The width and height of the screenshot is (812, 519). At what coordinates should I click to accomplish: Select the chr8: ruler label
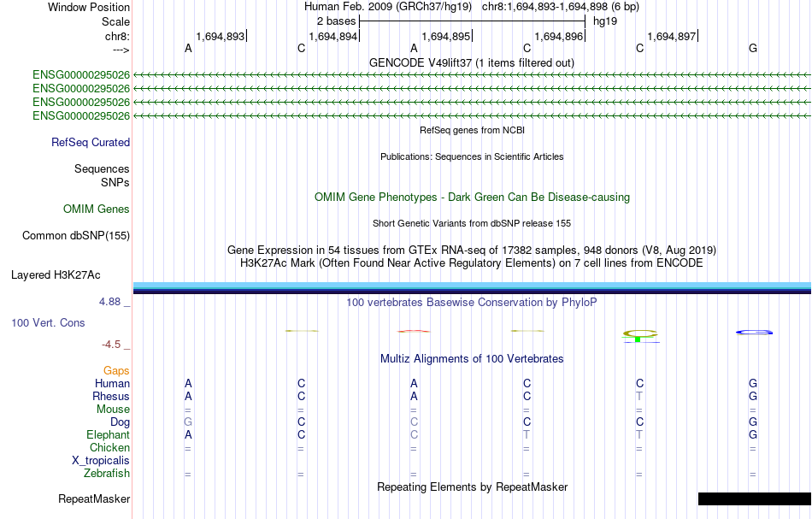pyautogui.click(x=117, y=36)
